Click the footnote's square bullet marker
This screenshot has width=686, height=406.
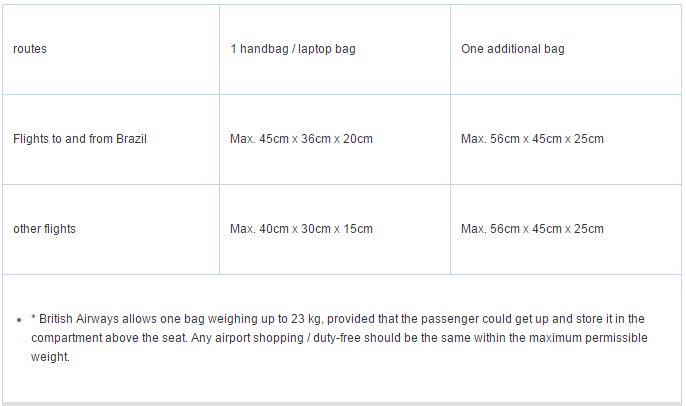click(x=19, y=320)
